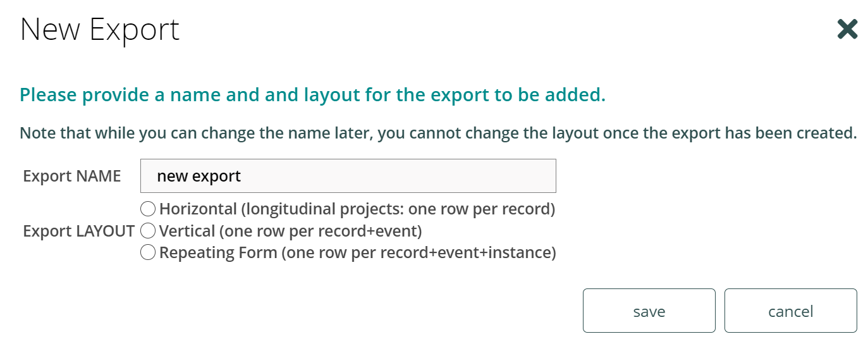Save the new export
This screenshot has height=346, width=868.
tap(649, 311)
